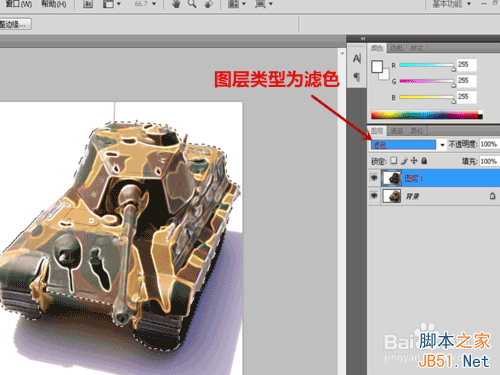500x375 pixels.
Task: Toggle lock all padlock icon
Action: [x=424, y=161]
